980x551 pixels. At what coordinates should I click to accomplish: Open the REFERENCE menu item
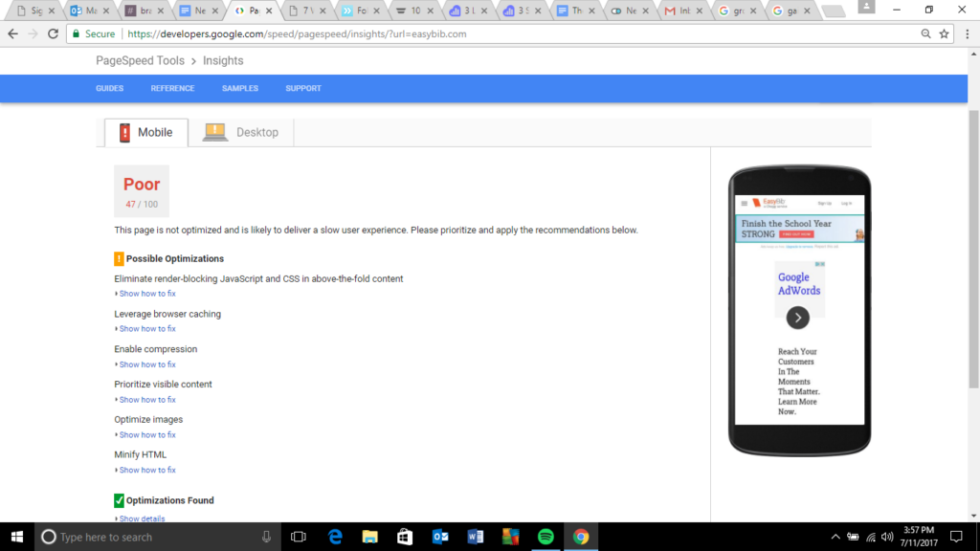(172, 88)
